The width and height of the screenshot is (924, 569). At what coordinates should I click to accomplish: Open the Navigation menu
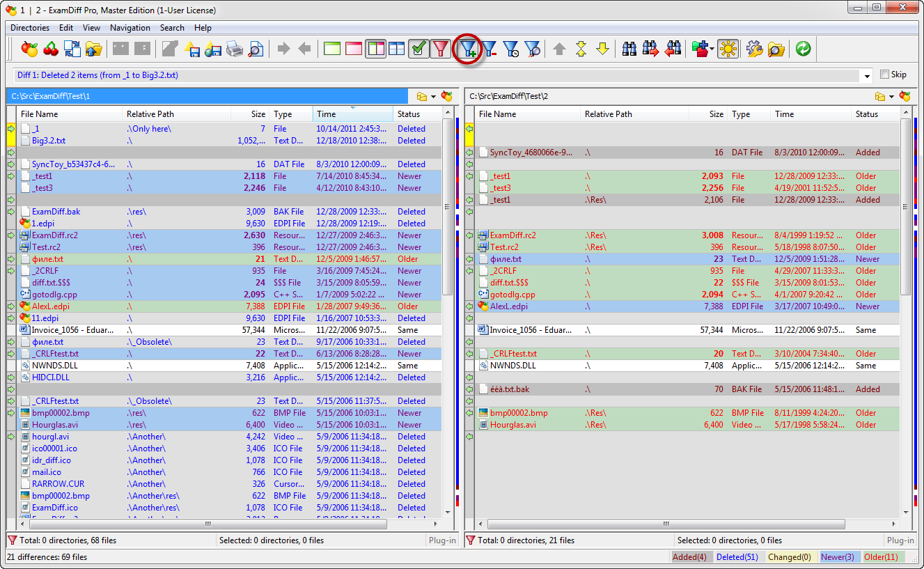click(x=130, y=28)
